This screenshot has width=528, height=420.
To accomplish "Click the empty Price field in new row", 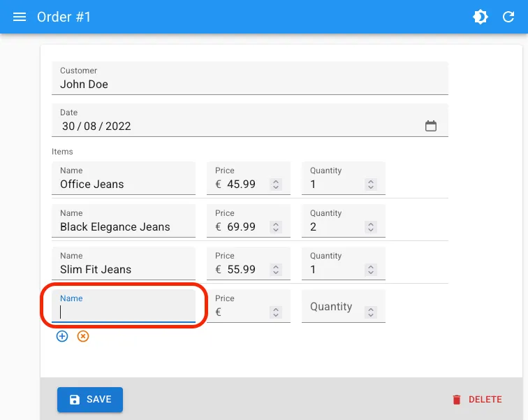I will 244,312.
